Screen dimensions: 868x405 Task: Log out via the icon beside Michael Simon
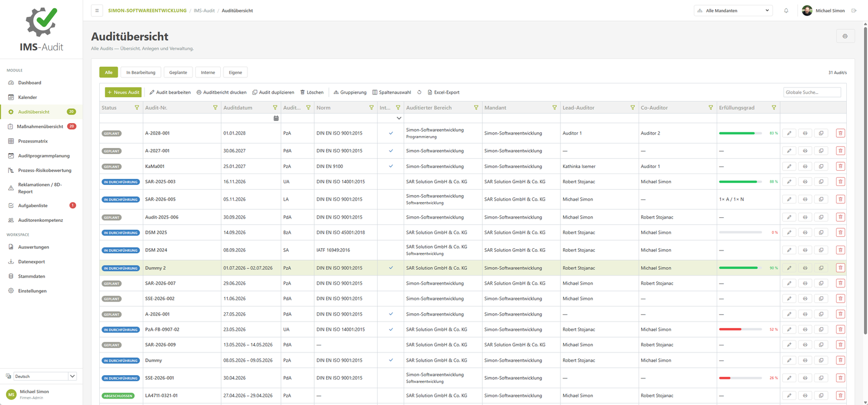854,10
